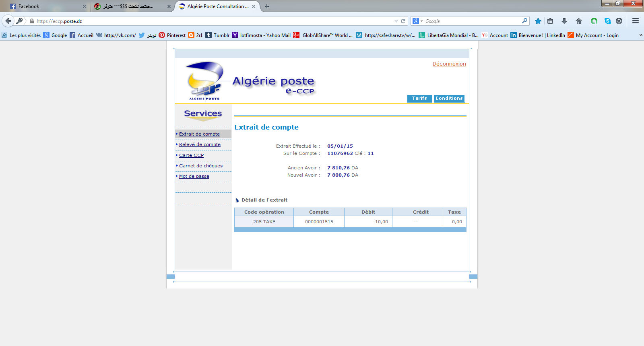The image size is (644, 346).
Task: Click the Code opération column header
Action: click(264, 212)
